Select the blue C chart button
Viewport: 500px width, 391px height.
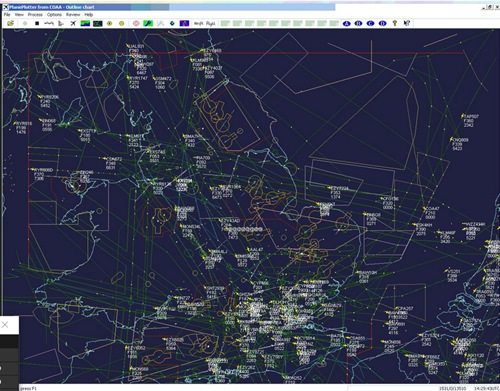tap(371, 23)
